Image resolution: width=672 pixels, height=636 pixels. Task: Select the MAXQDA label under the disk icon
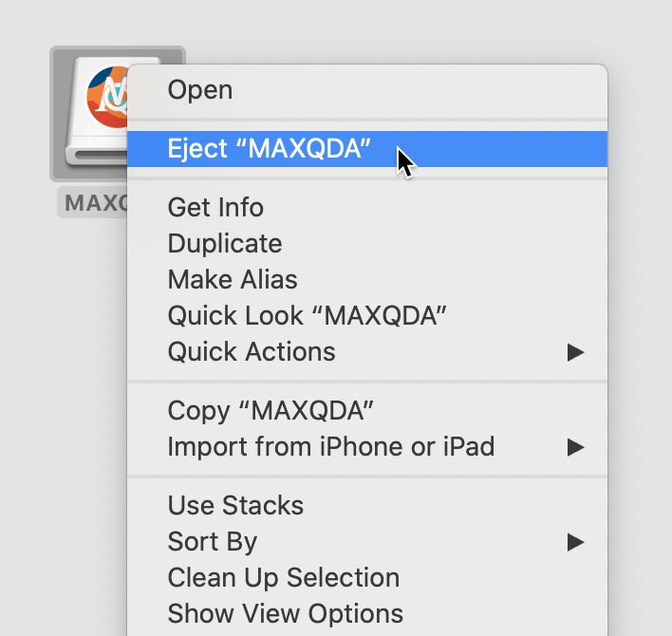point(94,203)
